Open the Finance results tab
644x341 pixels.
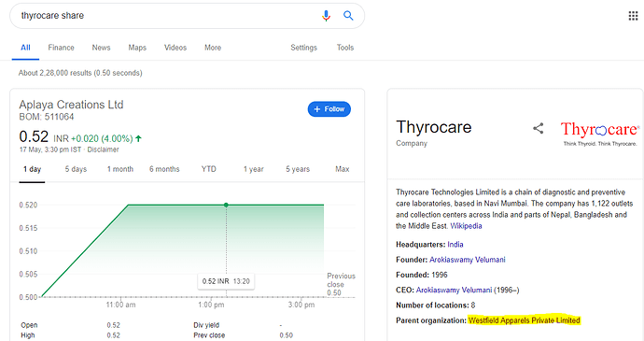pos(61,48)
